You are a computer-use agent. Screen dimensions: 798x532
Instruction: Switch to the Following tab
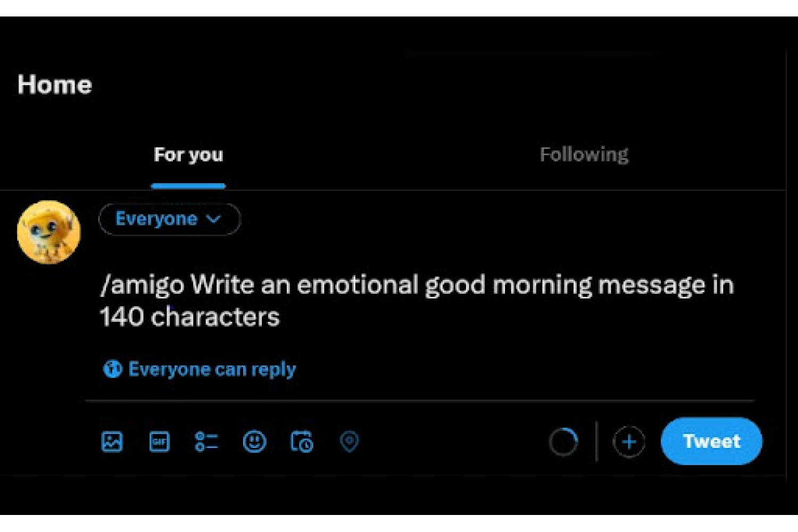584,155
